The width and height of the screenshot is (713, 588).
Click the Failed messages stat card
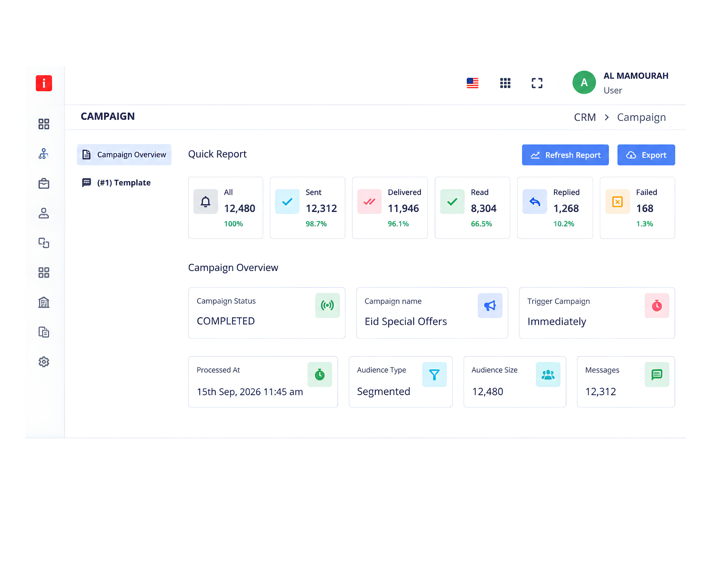click(x=637, y=207)
